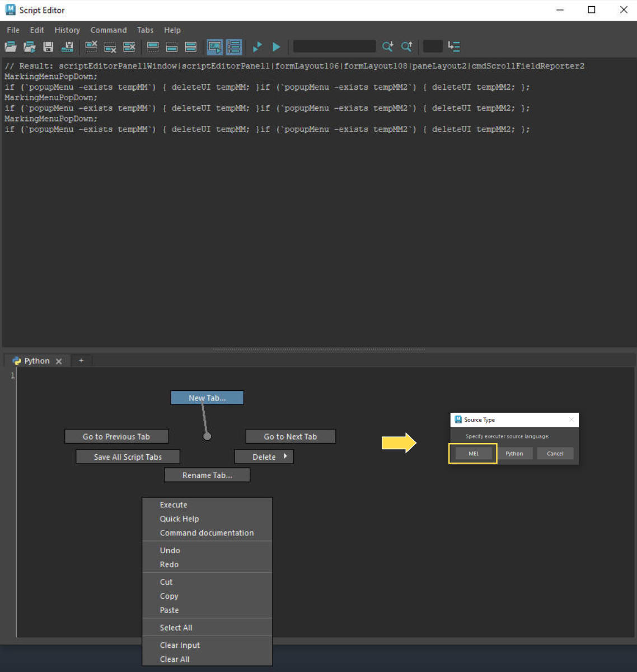Add a new tab with the plus button
The width and height of the screenshot is (637, 672).
coord(81,361)
